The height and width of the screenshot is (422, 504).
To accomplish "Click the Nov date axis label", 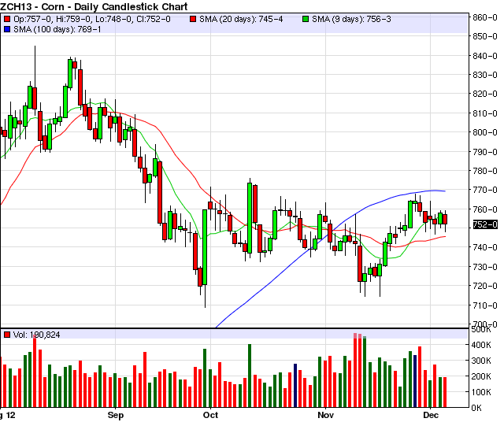I will 325,415.
